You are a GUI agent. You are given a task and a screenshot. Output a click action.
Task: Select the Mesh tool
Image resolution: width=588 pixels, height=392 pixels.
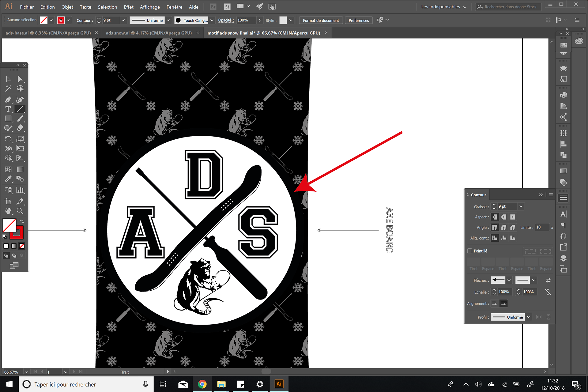pyautogui.click(x=8, y=169)
